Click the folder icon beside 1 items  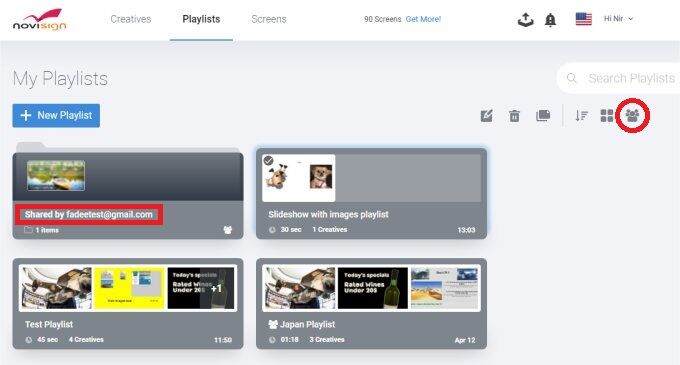click(28, 230)
